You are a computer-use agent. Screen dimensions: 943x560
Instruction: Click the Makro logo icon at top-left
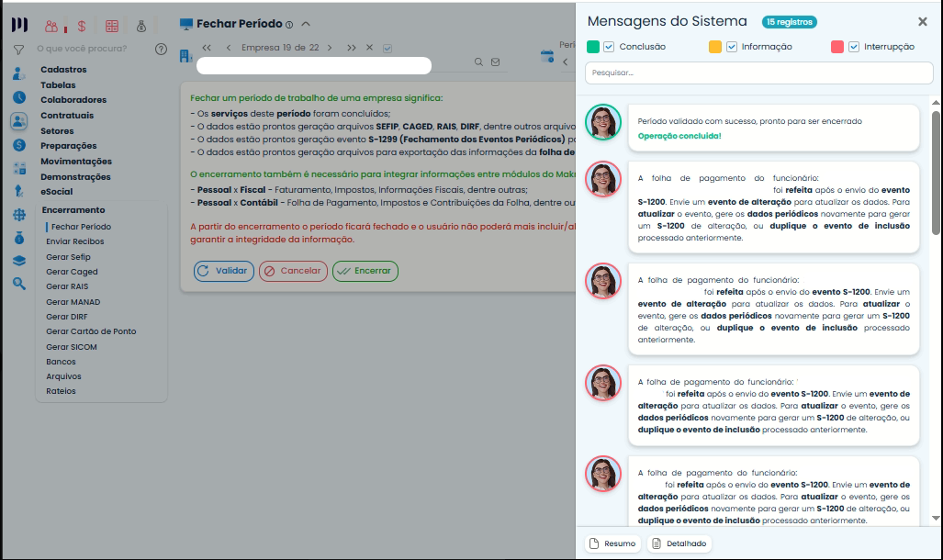click(19, 25)
